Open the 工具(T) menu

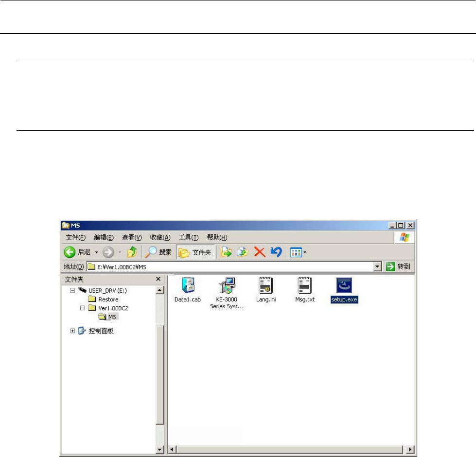189,237
